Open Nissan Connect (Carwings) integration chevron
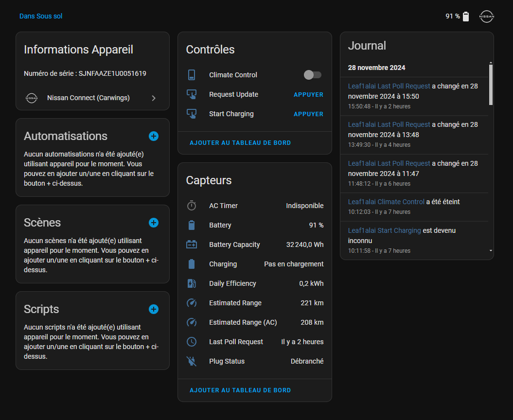The width and height of the screenshot is (513, 420). click(154, 98)
